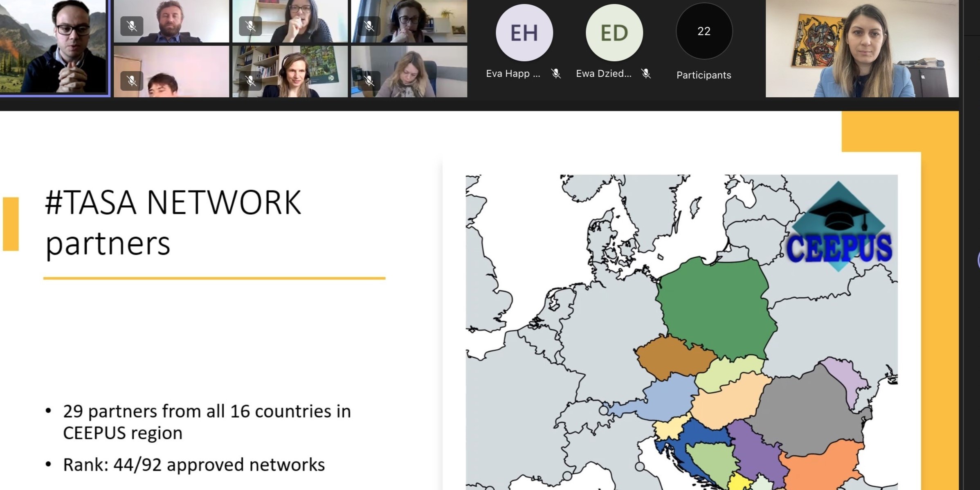Select the woman with glasses by bookshelf tile
980x490 pixels.
[x=290, y=21]
